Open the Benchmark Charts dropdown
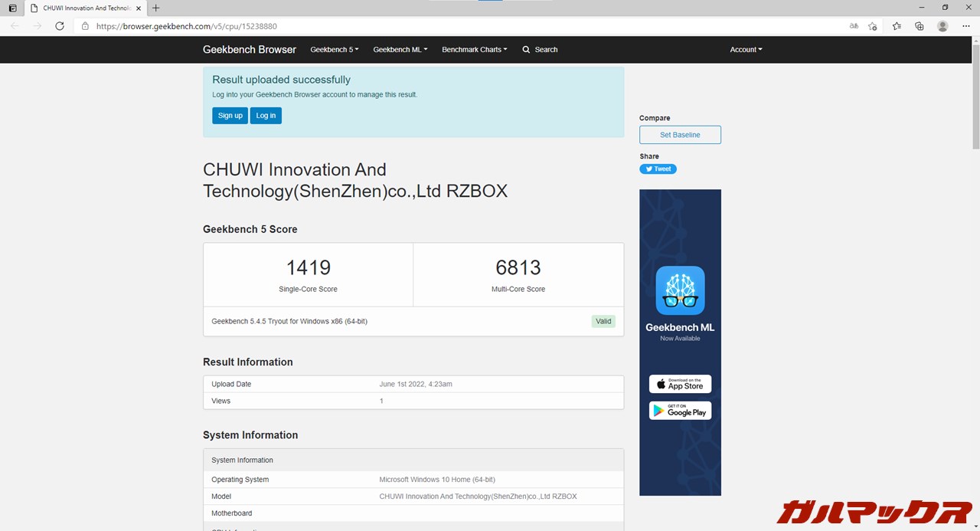Screen dimensions: 980x531 474,50
